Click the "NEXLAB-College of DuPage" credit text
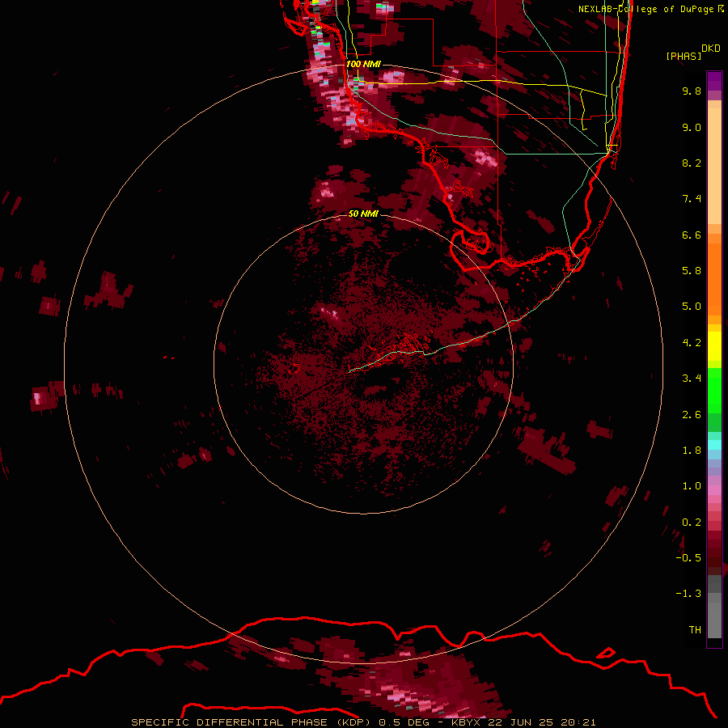 click(645, 9)
